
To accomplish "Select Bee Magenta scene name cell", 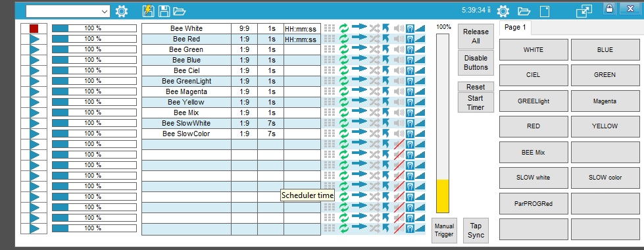I will (186, 91).
